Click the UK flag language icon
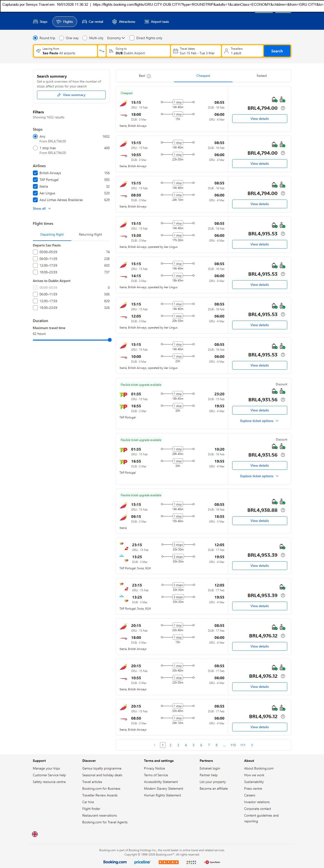Viewport: 324px width, 868px height. [x=35, y=834]
